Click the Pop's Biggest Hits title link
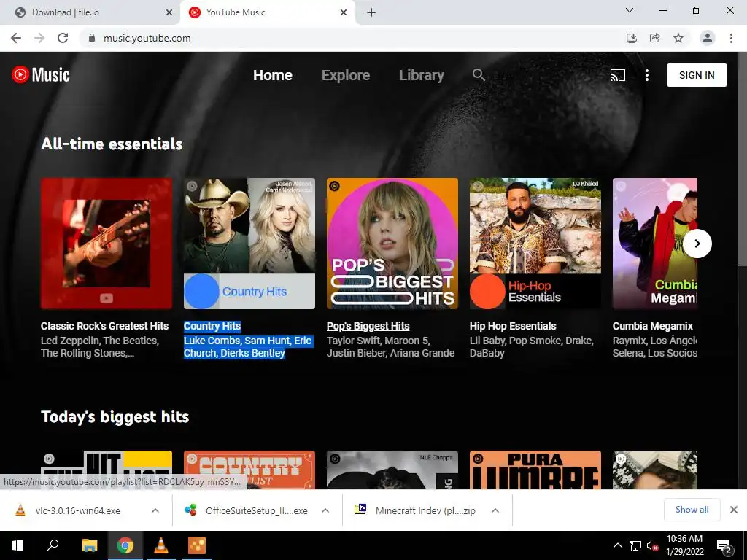Screen dimensions: 747x560 pos(368,326)
